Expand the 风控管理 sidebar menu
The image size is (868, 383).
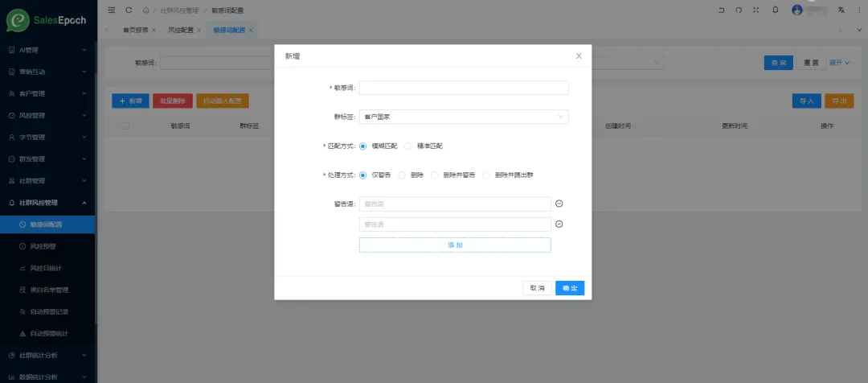click(x=47, y=115)
